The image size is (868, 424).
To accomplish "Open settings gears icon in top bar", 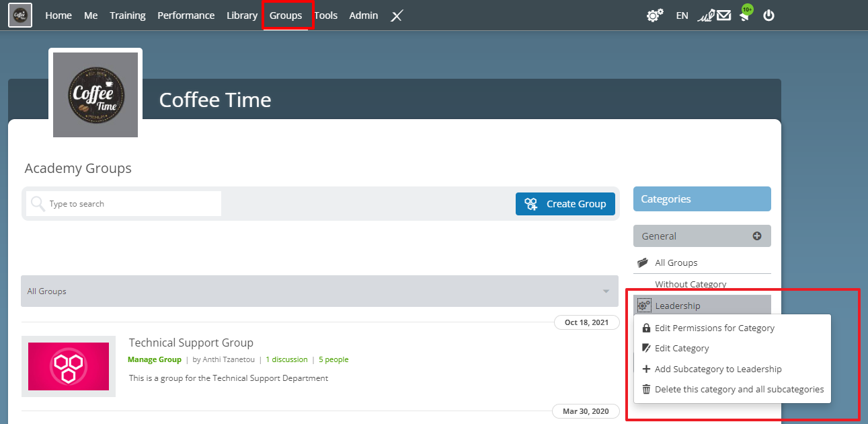I will point(655,15).
